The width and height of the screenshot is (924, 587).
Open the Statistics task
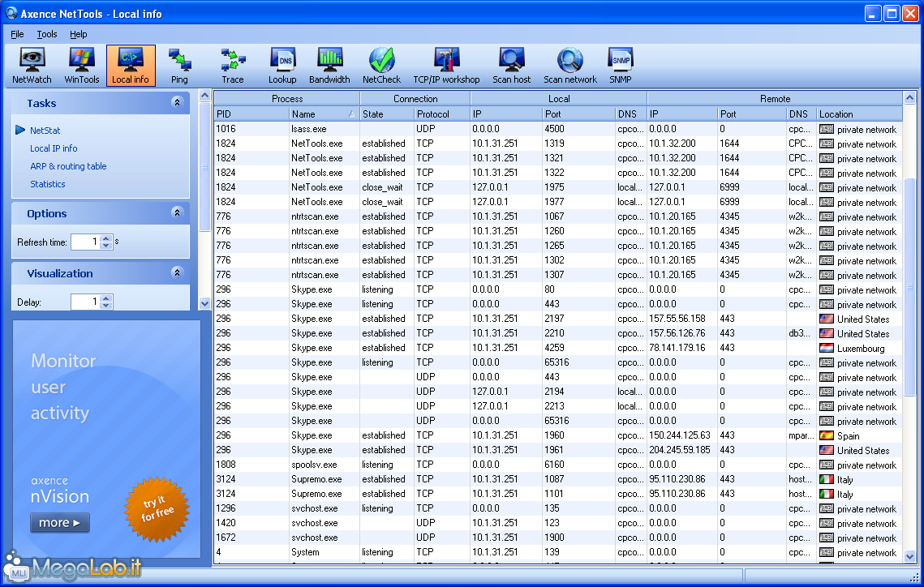(48, 184)
